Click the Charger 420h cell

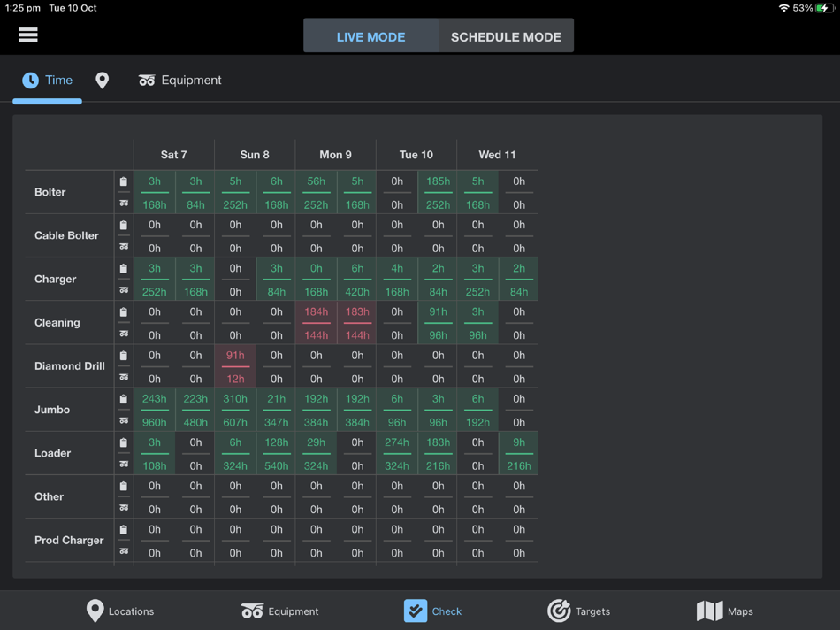coord(357,292)
